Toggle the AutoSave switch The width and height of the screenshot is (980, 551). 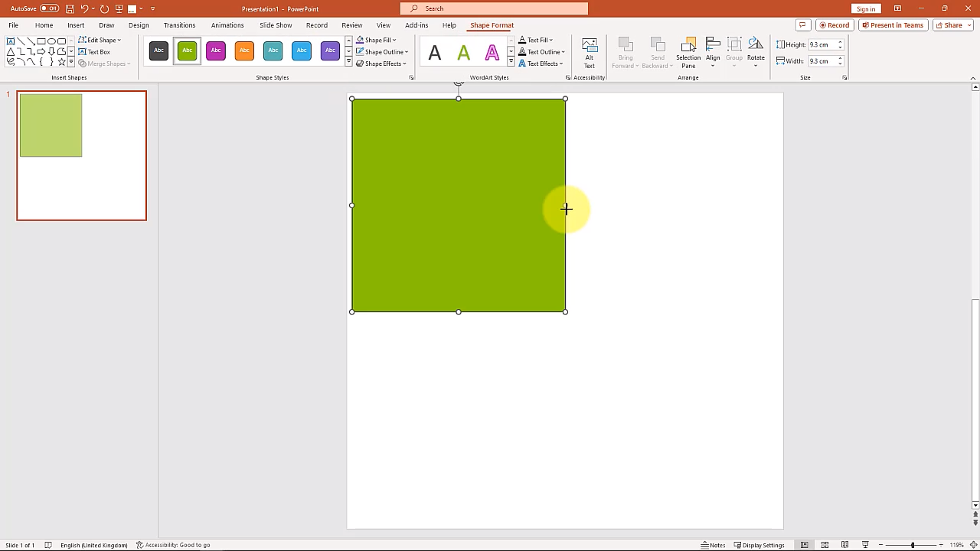click(49, 8)
